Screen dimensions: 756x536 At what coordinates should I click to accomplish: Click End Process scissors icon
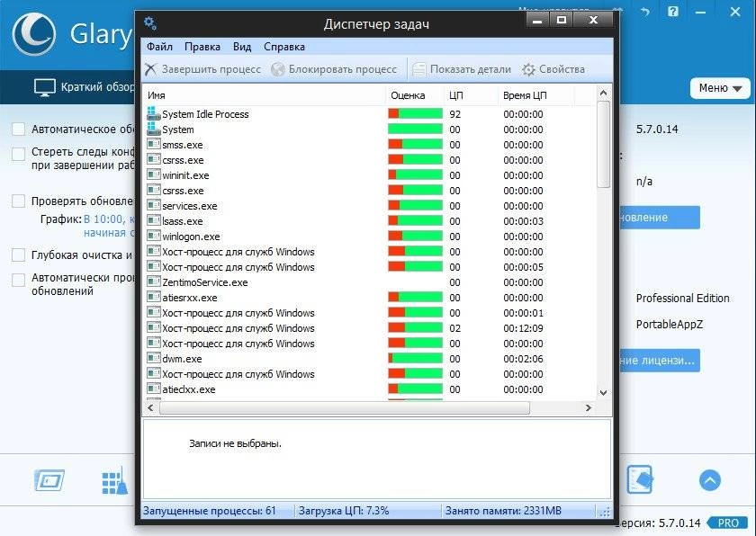click(x=150, y=69)
